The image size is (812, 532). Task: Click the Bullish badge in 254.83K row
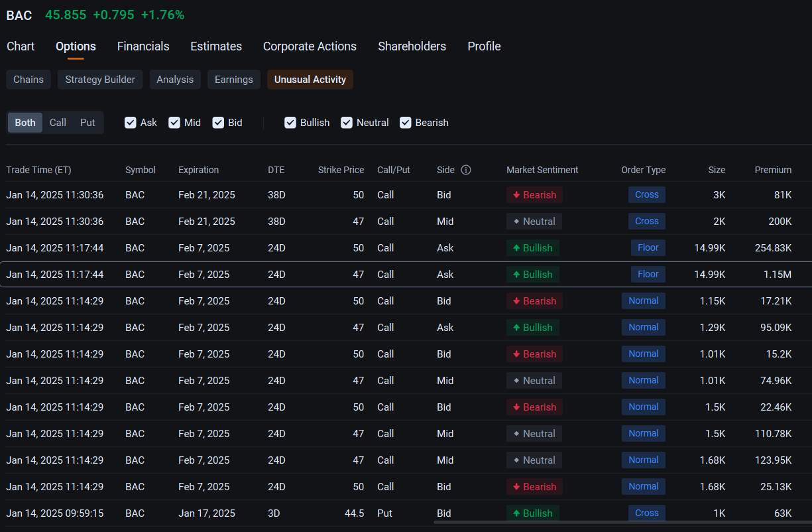pos(533,248)
